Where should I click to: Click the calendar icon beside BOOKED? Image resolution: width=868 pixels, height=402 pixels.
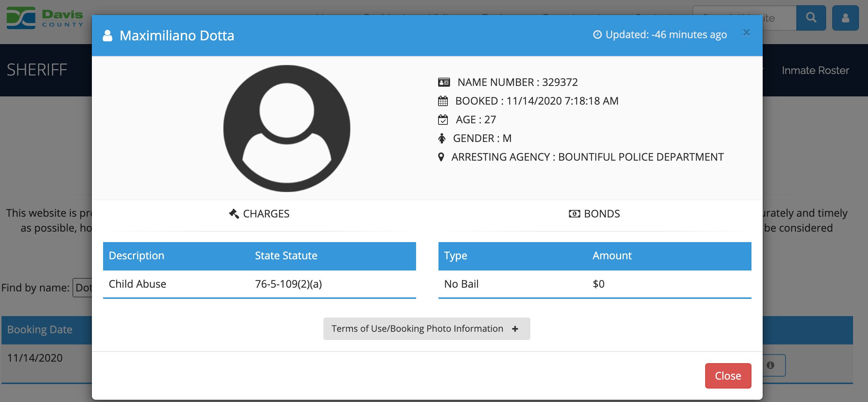tap(443, 101)
